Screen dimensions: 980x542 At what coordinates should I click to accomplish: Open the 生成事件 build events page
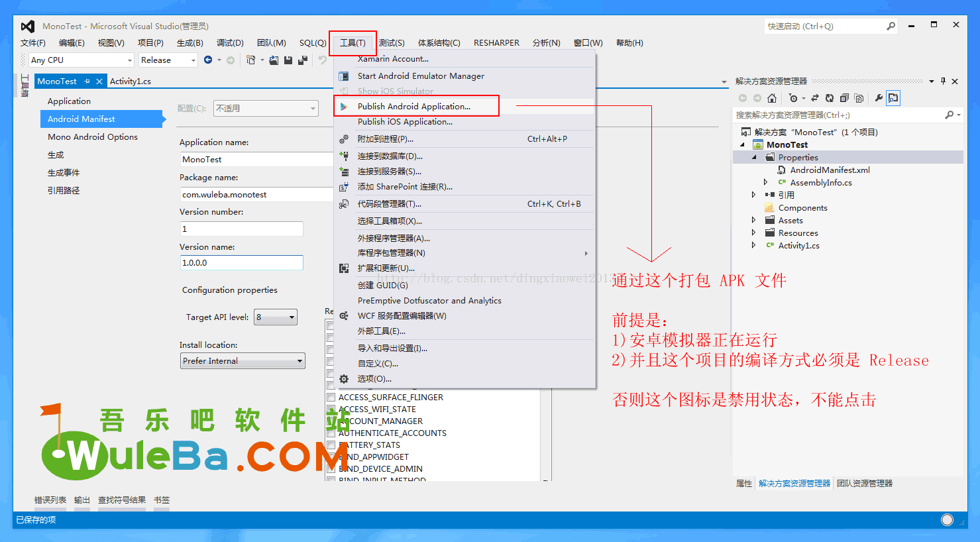tap(64, 172)
